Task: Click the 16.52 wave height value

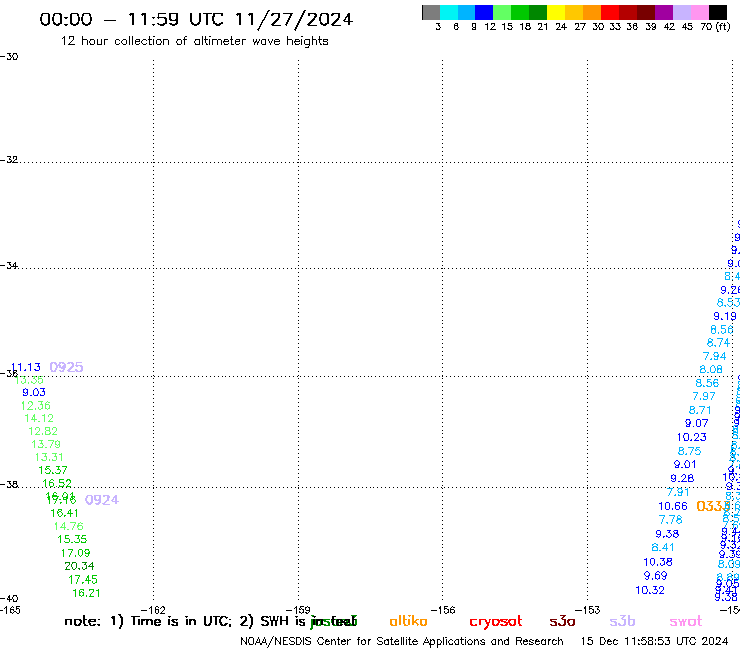Action: pos(57,483)
